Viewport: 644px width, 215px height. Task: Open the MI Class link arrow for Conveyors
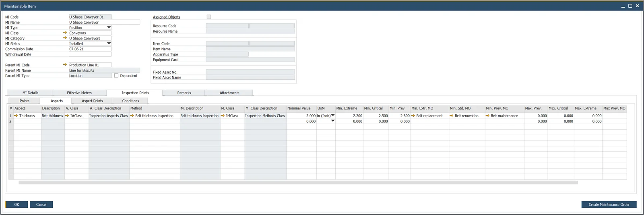click(65, 33)
